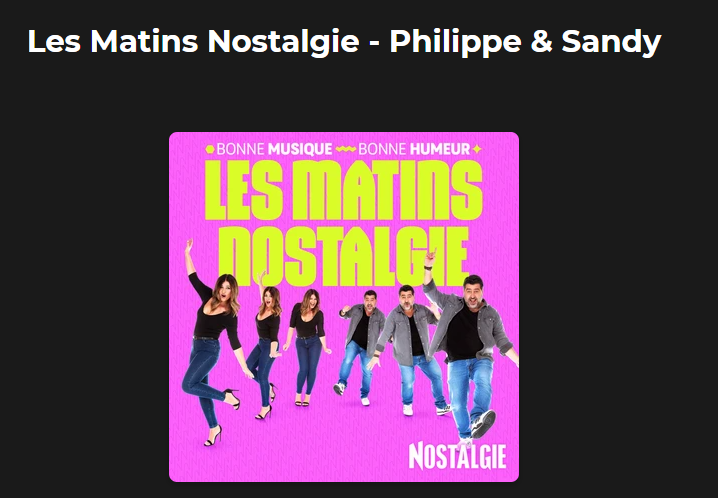Click the yellow star icon after HUMEUR
Screen dimensions: 718x498
(x=477, y=149)
